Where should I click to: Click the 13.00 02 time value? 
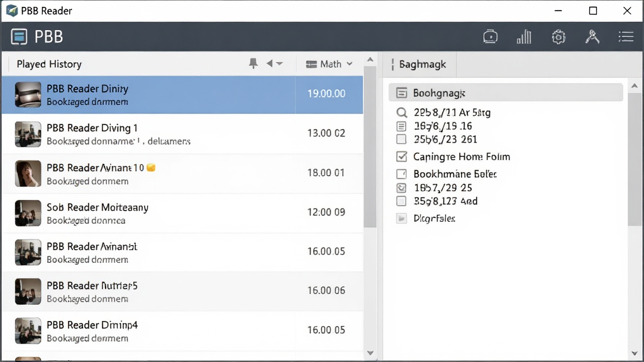326,133
